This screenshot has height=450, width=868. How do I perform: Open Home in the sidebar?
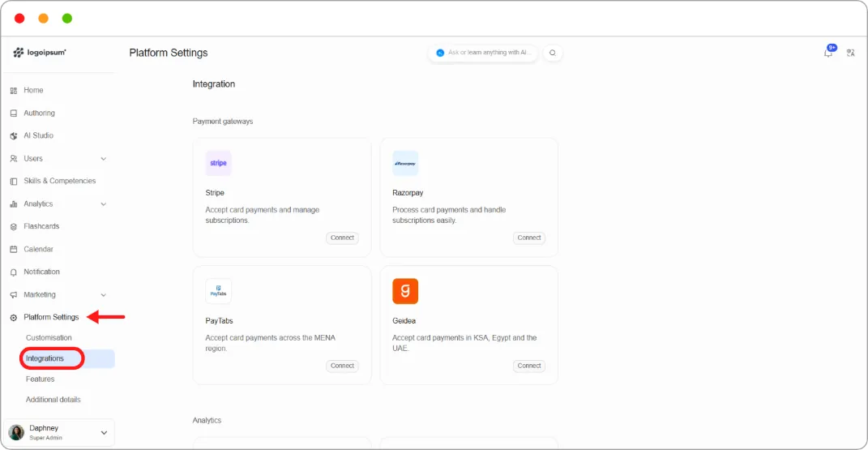point(33,90)
